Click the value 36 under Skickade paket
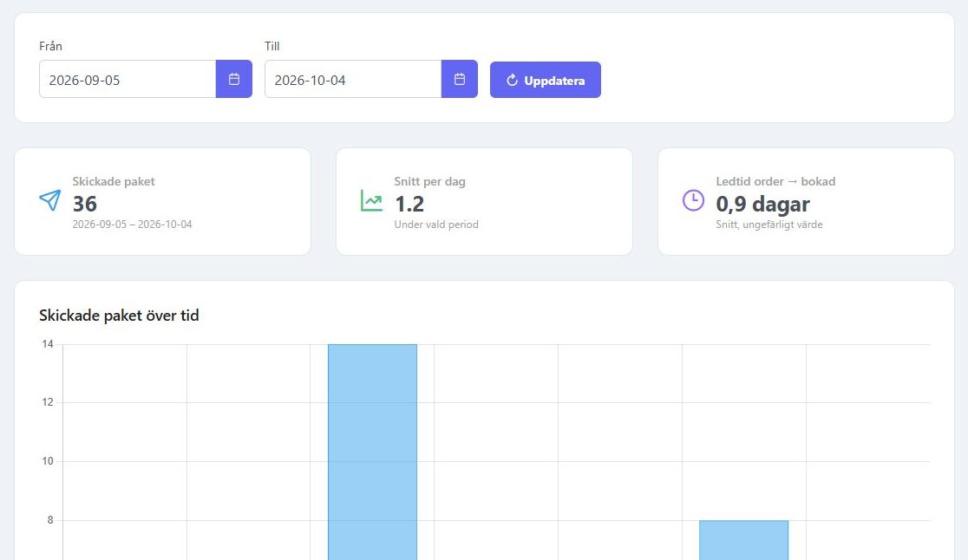The width and height of the screenshot is (968, 560). pyautogui.click(x=85, y=204)
